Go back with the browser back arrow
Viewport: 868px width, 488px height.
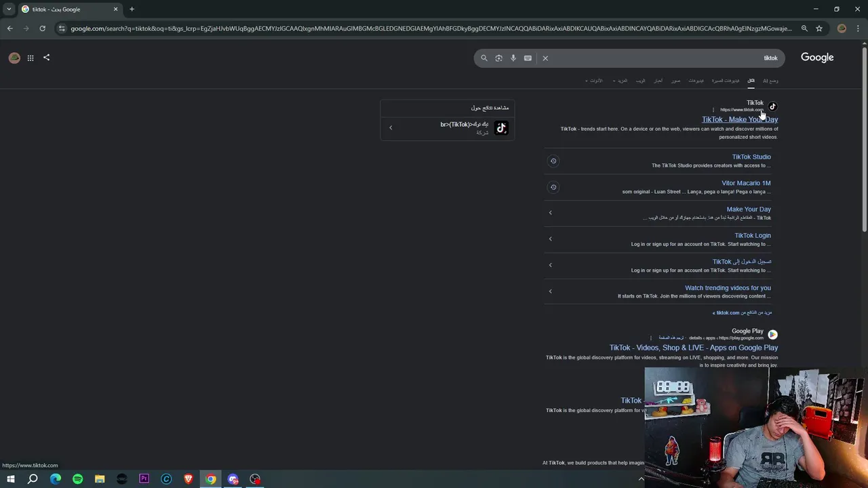click(x=9, y=28)
